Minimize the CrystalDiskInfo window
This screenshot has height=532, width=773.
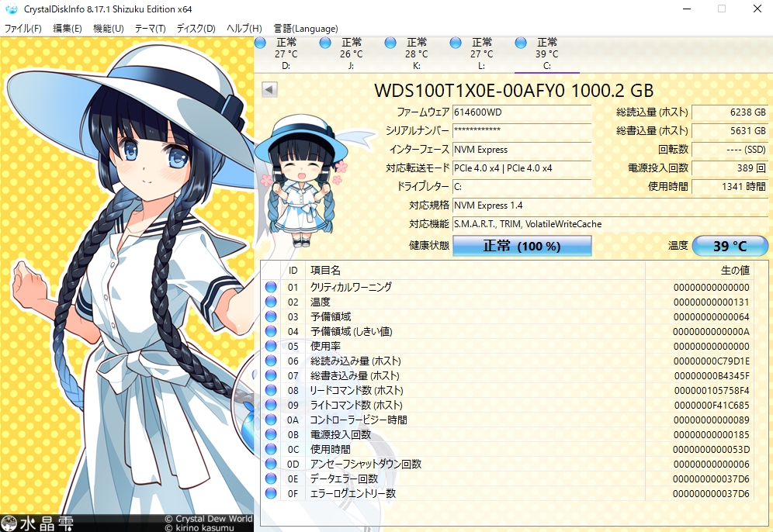[686, 9]
